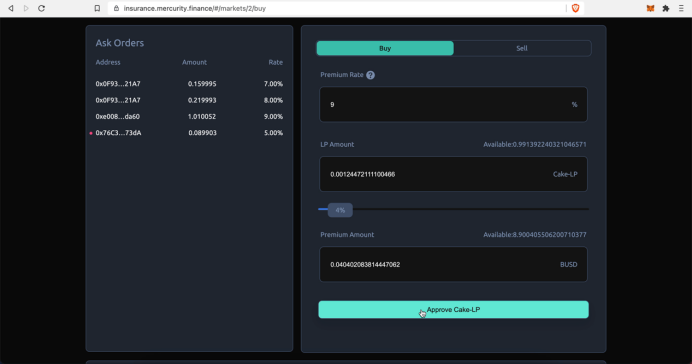Click LP Available:0.991392240321046571 balance

[534, 144]
